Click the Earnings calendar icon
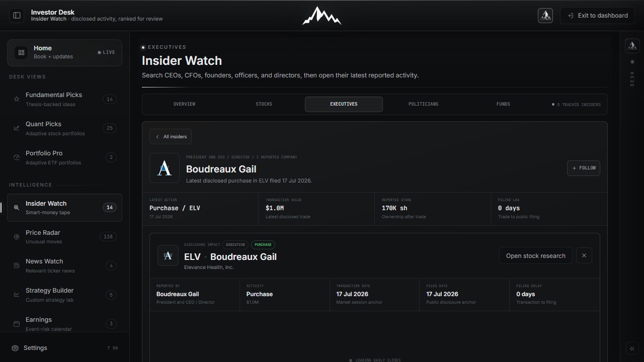The width and height of the screenshot is (644, 362). [x=16, y=324]
